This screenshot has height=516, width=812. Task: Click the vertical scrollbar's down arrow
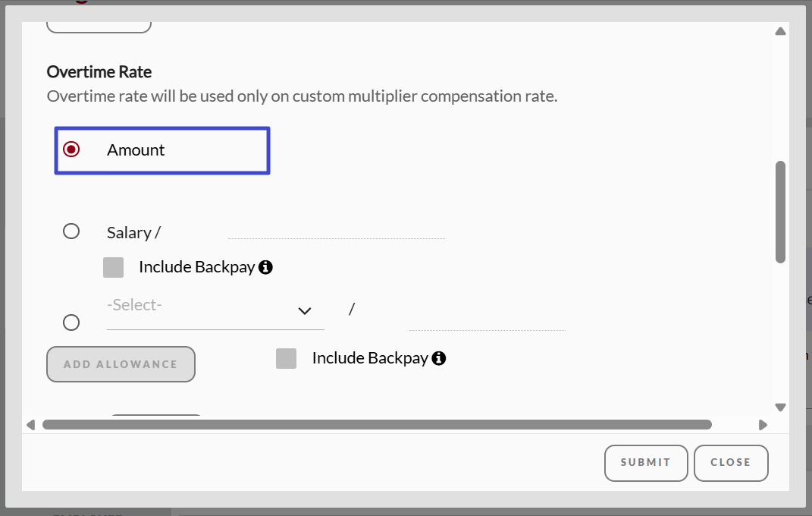coord(780,407)
